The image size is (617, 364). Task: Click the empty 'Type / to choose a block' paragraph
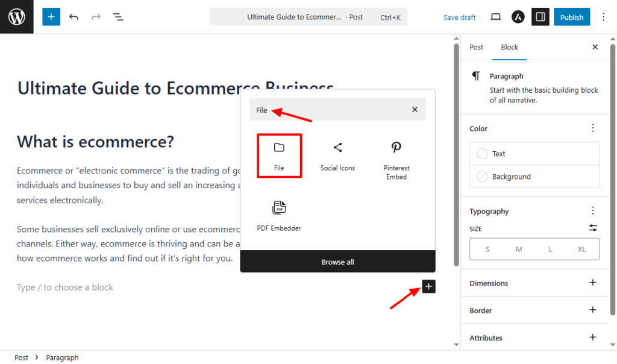click(x=65, y=287)
